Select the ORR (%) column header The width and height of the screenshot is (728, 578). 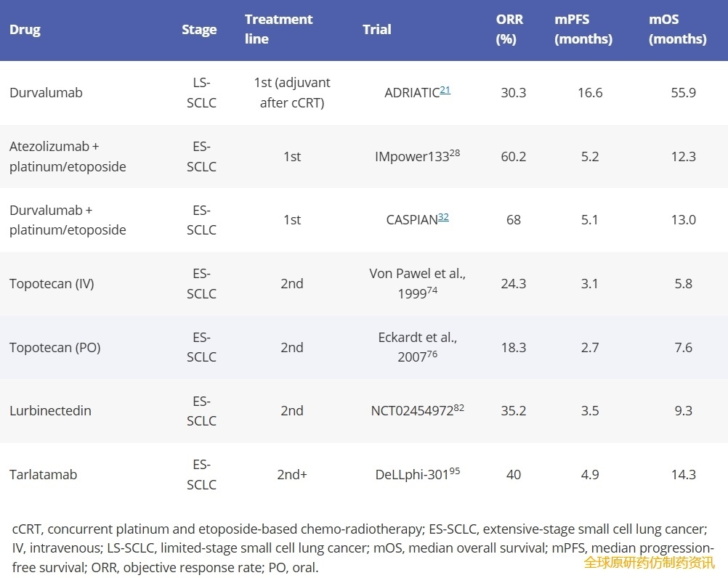509,29
